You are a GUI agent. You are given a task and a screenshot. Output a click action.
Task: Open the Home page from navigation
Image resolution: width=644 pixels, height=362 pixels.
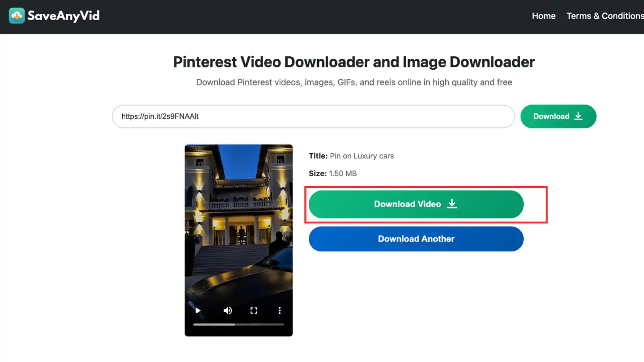544,16
